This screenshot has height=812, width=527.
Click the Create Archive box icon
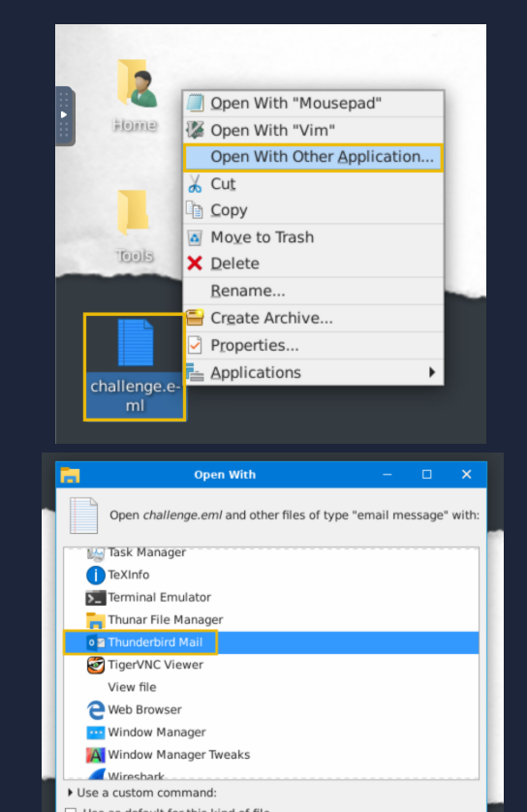[195, 318]
